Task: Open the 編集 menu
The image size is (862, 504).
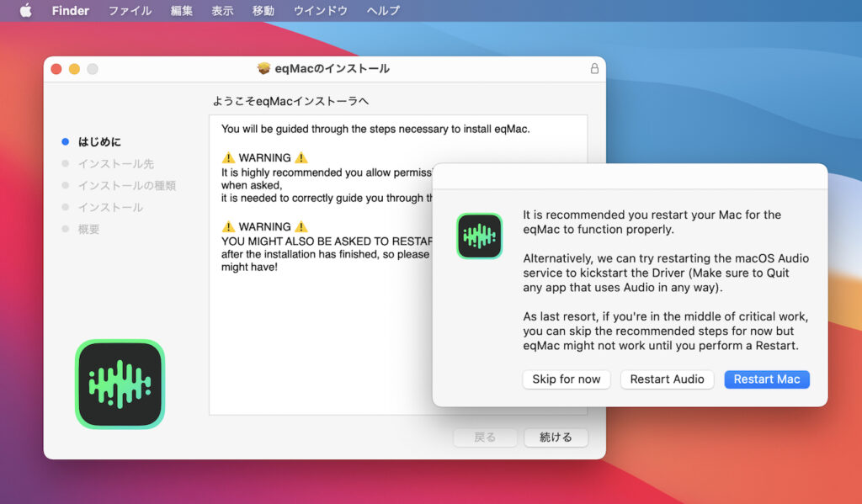Action: [x=182, y=10]
